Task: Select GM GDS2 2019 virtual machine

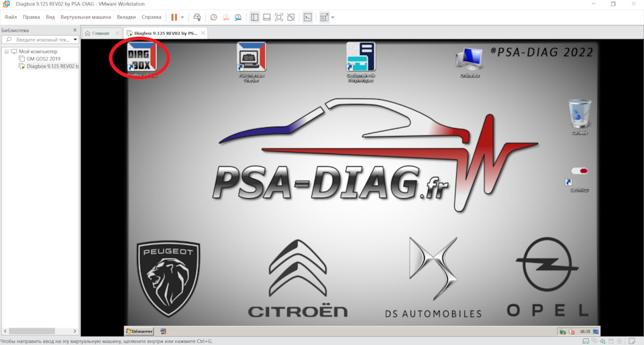Action: (43, 59)
